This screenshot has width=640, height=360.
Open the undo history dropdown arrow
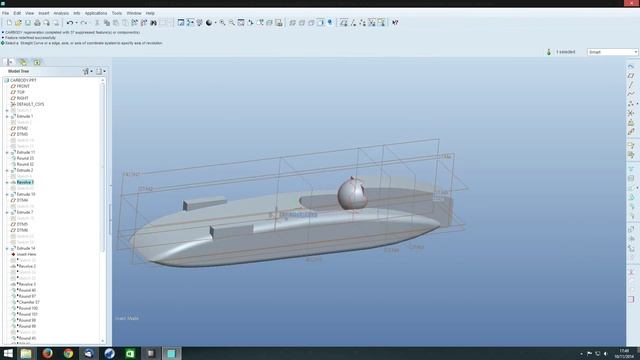pos(76,23)
